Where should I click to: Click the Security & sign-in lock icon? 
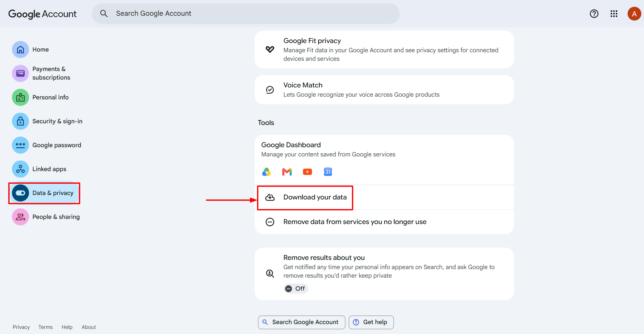coord(20,121)
